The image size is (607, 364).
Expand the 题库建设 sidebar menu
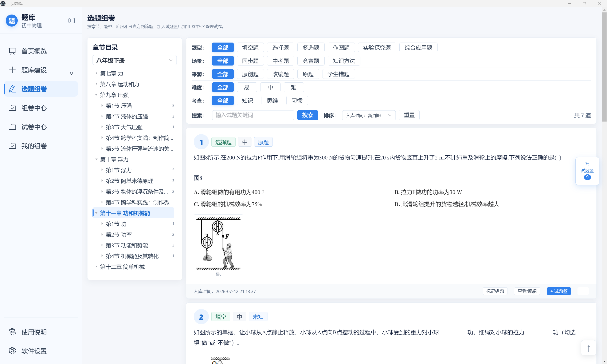(41, 70)
